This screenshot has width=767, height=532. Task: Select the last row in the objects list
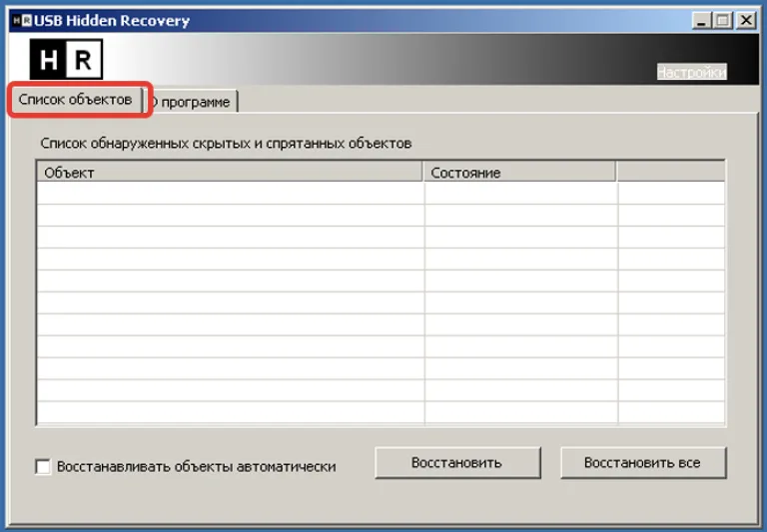[x=382, y=412]
